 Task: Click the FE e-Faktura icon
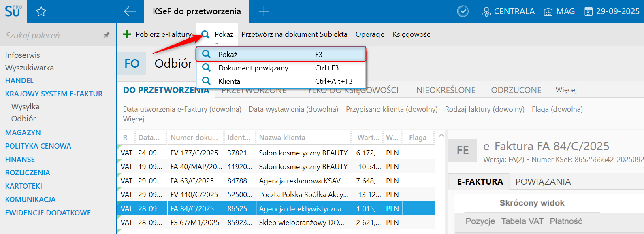tap(463, 150)
